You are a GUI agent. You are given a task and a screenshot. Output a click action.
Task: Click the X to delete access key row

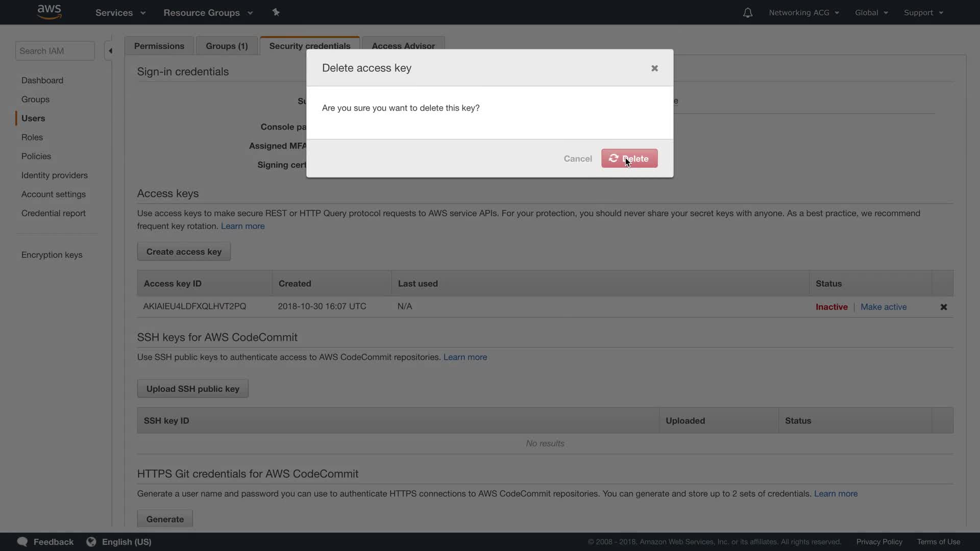click(x=943, y=307)
